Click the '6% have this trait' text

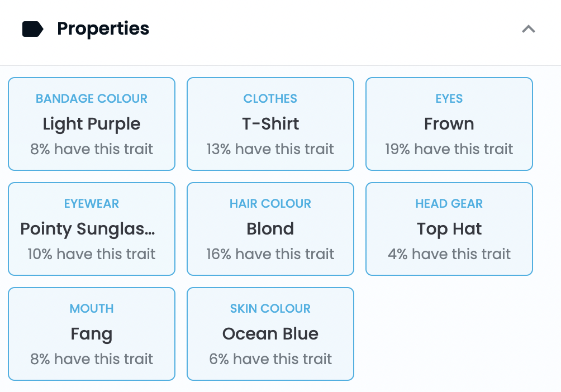270,358
